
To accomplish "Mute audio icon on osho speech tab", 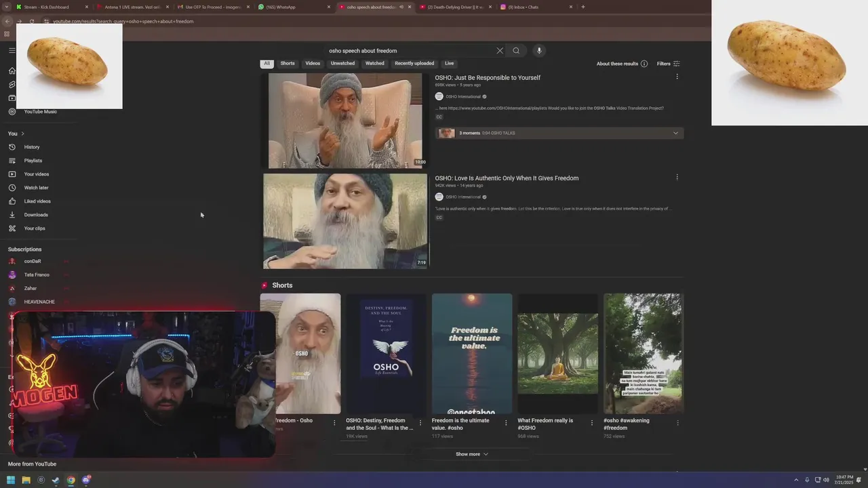I will click(x=401, y=7).
